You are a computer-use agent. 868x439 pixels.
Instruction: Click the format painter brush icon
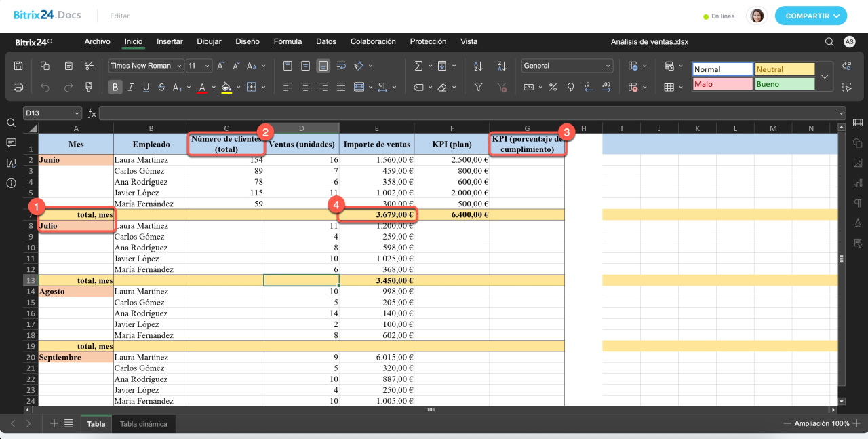click(x=89, y=87)
